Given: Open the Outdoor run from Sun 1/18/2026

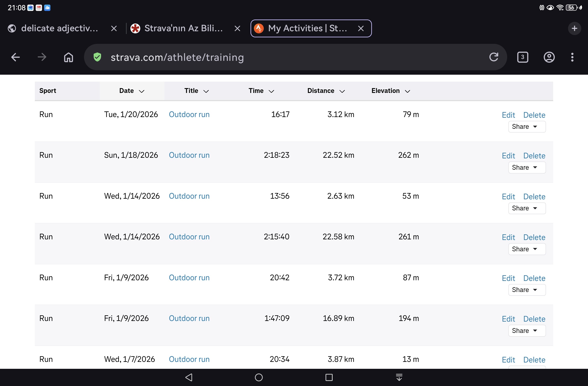Looking at the screenshot, I should coord(189,155).
